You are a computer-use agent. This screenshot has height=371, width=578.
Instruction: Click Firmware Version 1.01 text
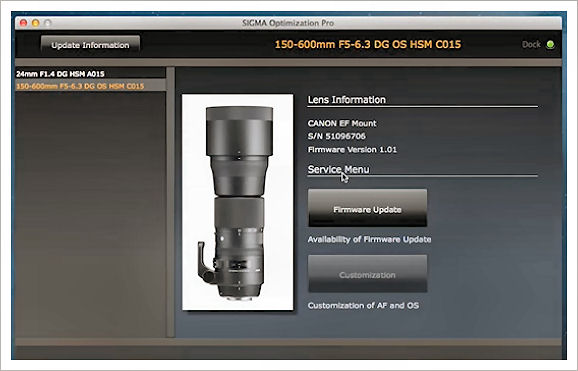(x=352, y=150)
